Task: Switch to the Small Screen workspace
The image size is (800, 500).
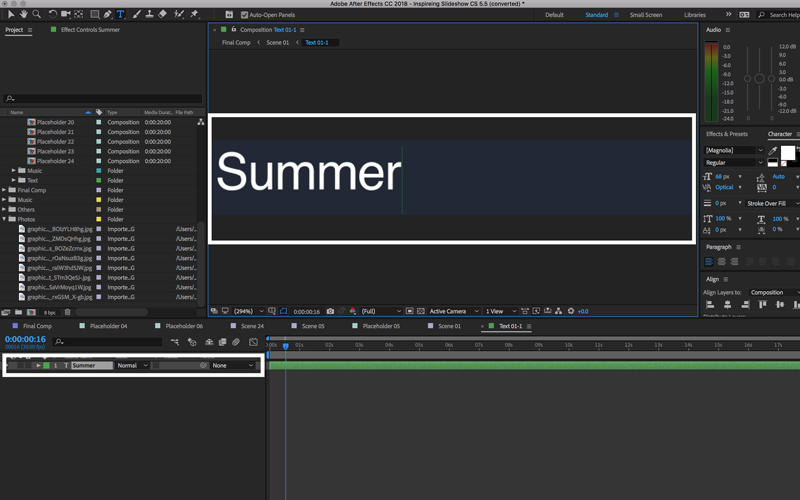Action: tap(645, 15)
